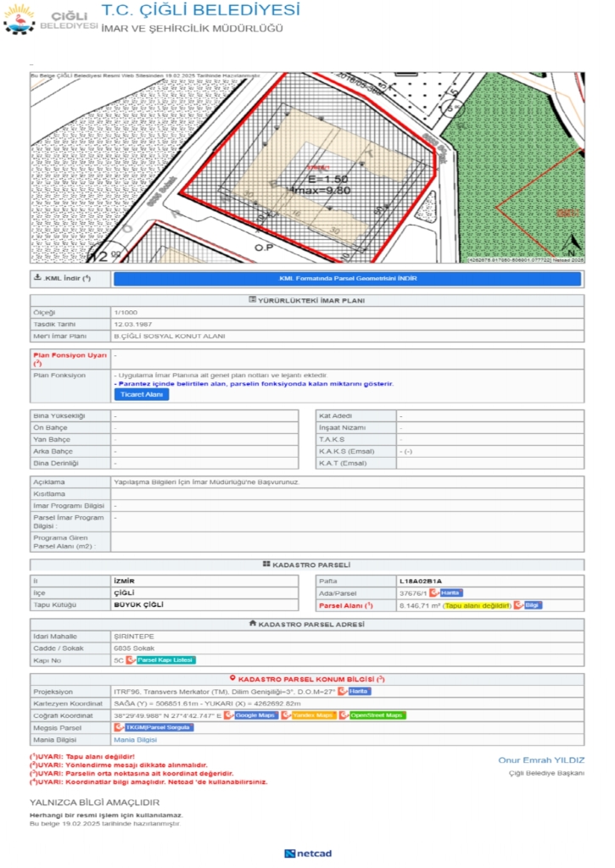This screenshot has height=868, width=615.
Task: Click the K.A.K.S (Emsal) label
Action: pyautogui.click(x=347, y=451)
